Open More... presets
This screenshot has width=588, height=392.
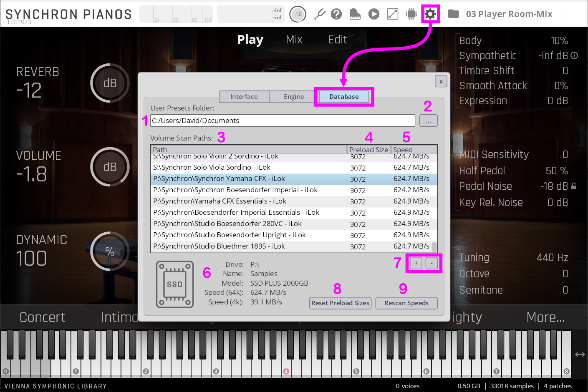click(x=546, y=317)
